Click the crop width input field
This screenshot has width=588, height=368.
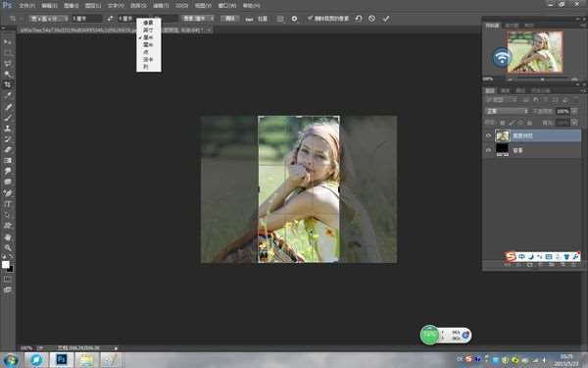87,19
